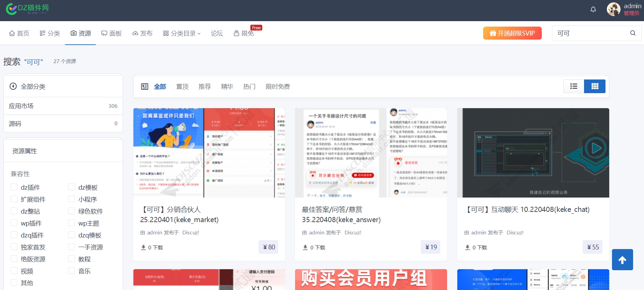
Task: Open the 源码 category
Action: (63, 124)
